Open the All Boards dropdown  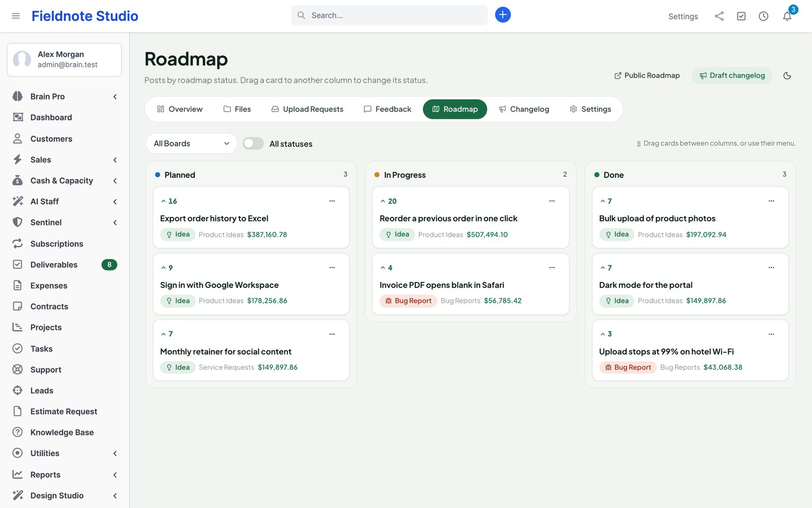191,143
